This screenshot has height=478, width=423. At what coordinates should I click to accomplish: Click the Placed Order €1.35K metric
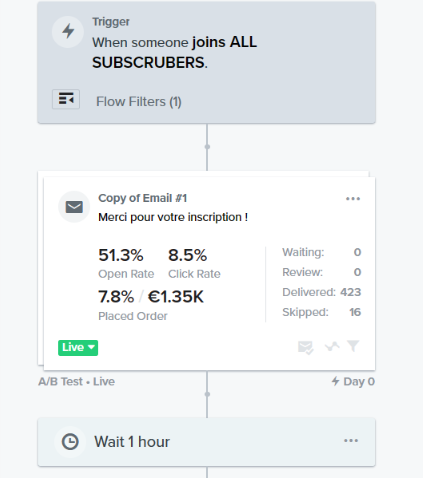(151, 305)
